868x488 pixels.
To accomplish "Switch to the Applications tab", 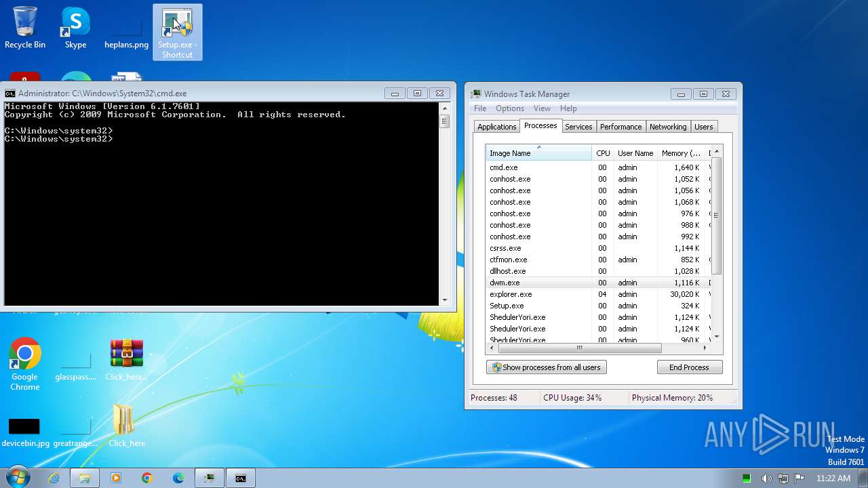I will 496,127.
